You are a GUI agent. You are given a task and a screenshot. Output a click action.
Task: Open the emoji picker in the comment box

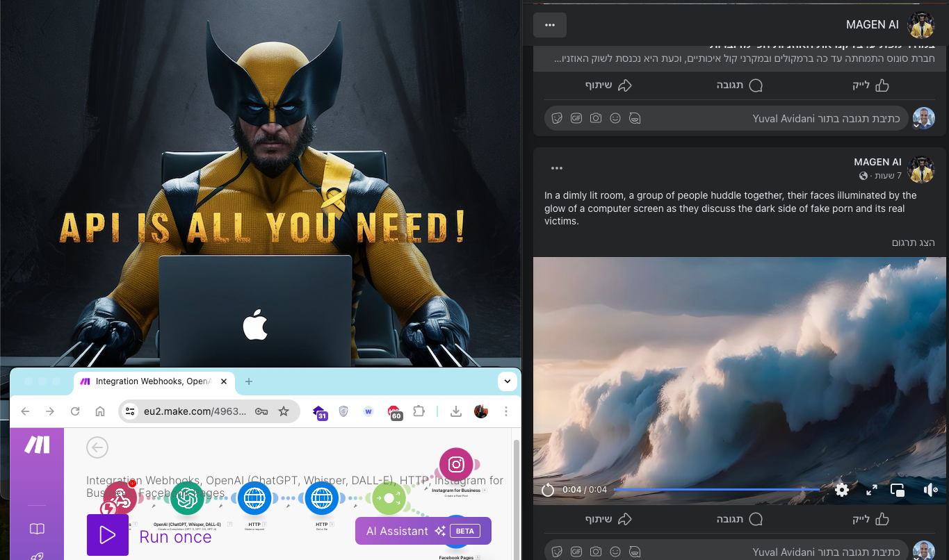(615, 118)
